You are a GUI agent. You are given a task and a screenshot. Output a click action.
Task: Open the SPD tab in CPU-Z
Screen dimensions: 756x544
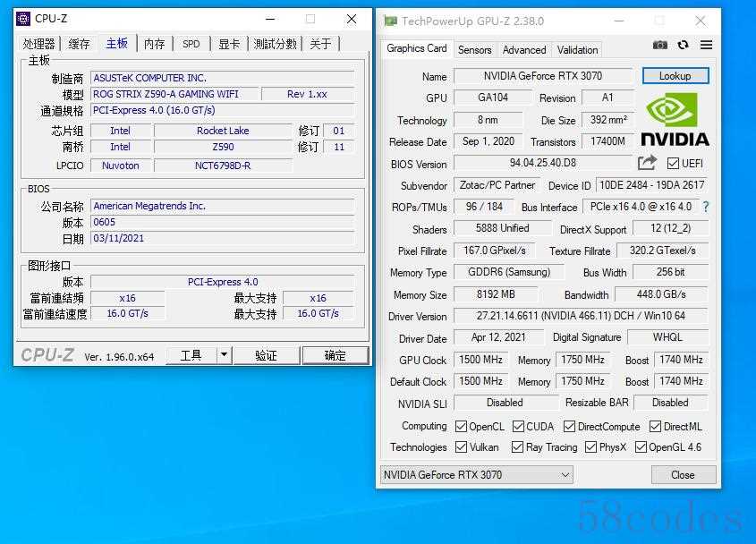[191, 44]
